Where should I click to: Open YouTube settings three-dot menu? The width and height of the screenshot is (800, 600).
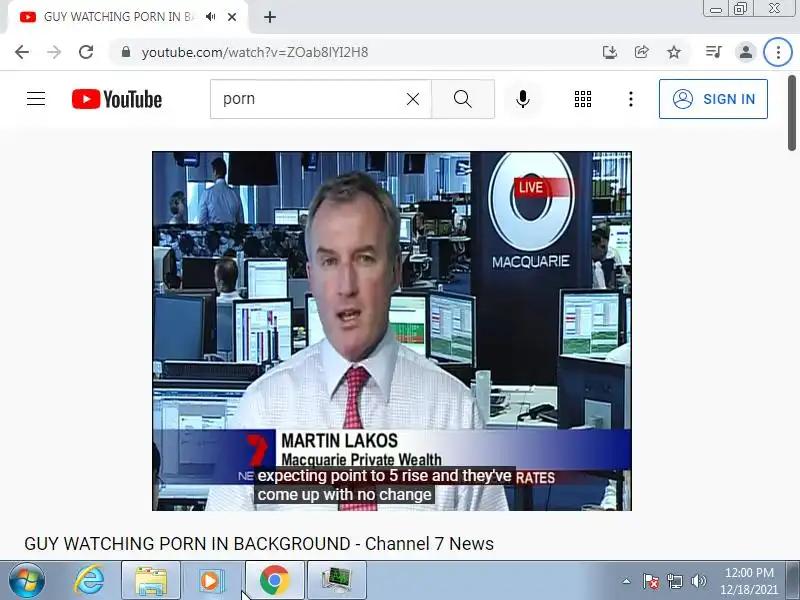pyautogui.click(x=631, y=99)
